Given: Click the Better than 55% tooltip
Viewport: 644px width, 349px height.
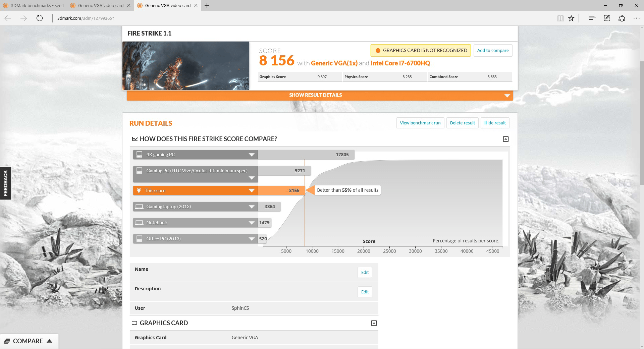Looking at the screenshot, I should click(x=347, y=190).
